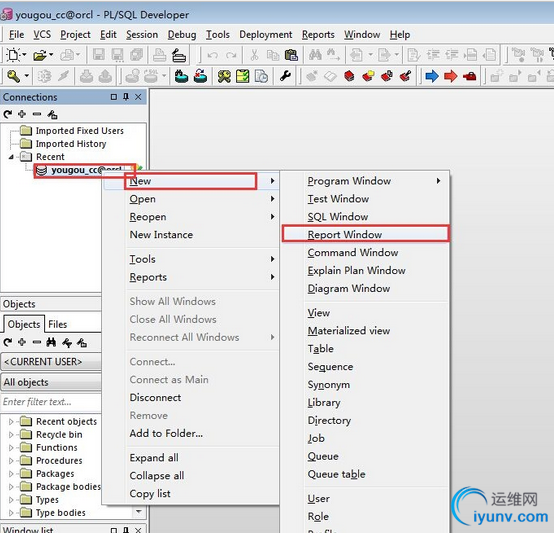
Task: Select the Imported History folder
Action: click(71, 144)
